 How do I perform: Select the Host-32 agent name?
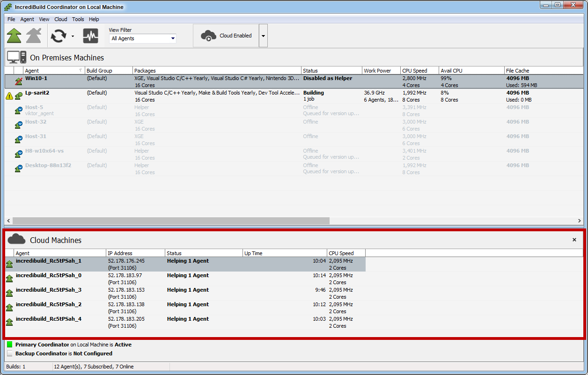36,122
